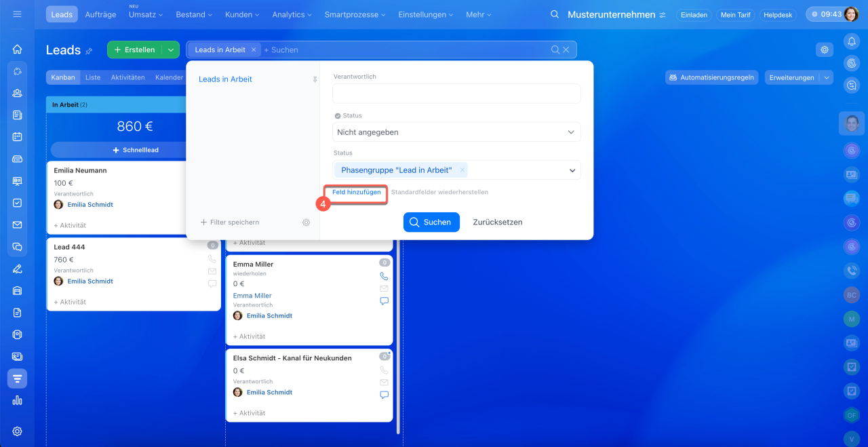Open the phone call icon in right panel
The width and height of the screenshot is (868, 447).
coord(851,271)
